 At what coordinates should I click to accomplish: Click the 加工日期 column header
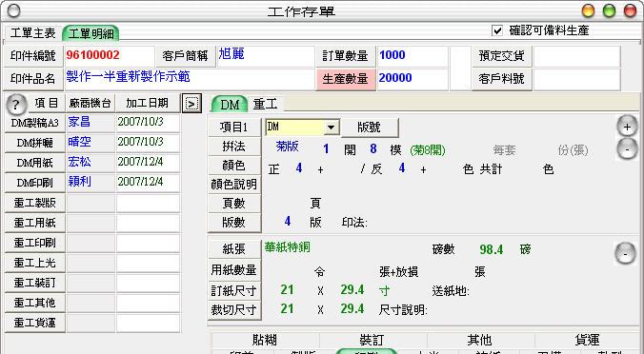(148, 104)
